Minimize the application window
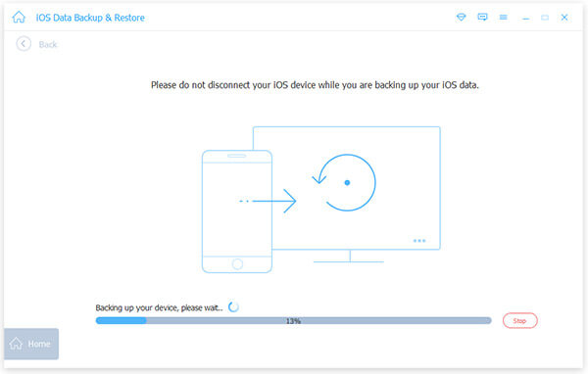The height and width of the screenshot is (374, 588). click(525, 18)
